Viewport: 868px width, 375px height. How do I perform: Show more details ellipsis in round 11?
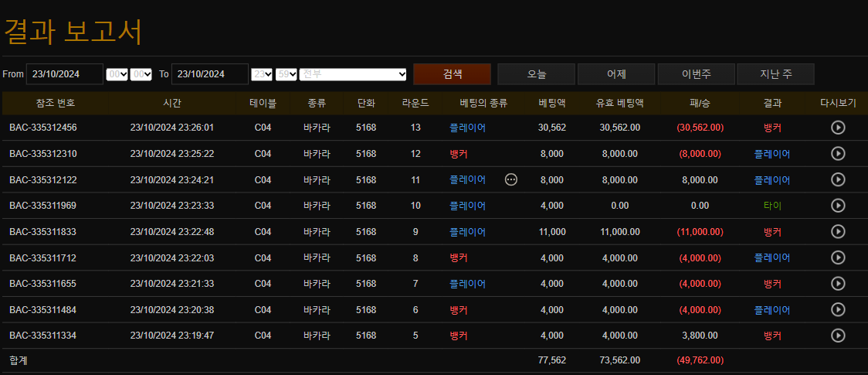pos(510,179)
